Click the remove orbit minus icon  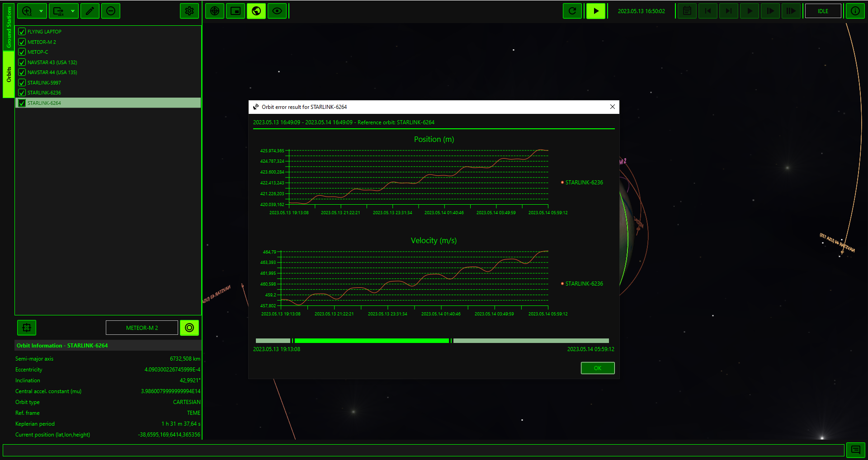(111, 11)
